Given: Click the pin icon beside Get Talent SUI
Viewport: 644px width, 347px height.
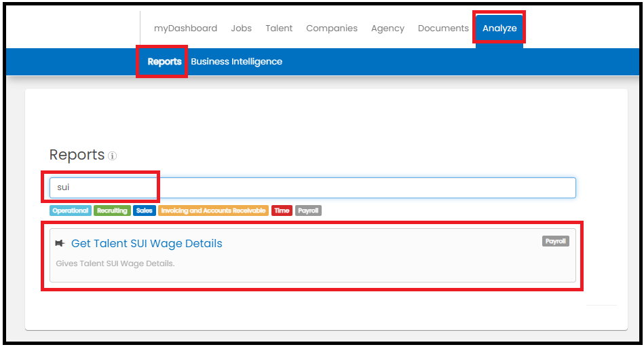Looking at the screenshot, I should point(60,243).
